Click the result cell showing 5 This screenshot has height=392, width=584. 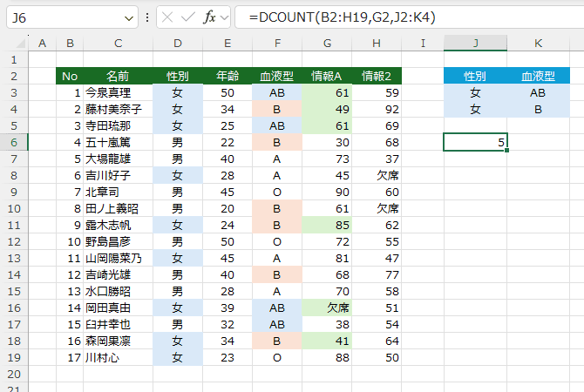pyautogui.click(x=475, y=141)
